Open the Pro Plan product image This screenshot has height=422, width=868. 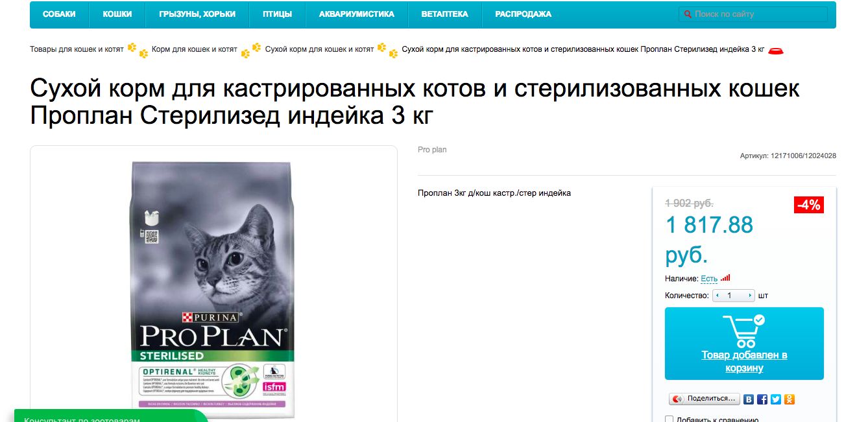coord(213,288)
